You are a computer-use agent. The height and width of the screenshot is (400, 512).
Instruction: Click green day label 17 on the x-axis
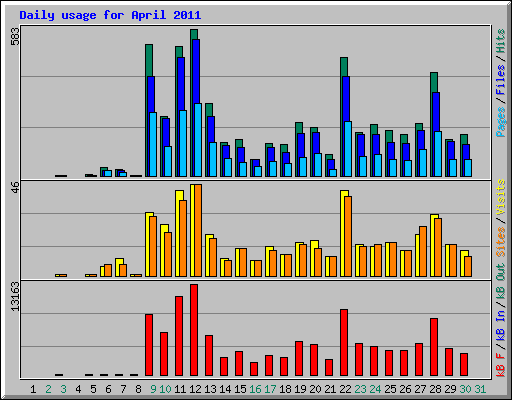pyautogui.click(x=270, y=389)
